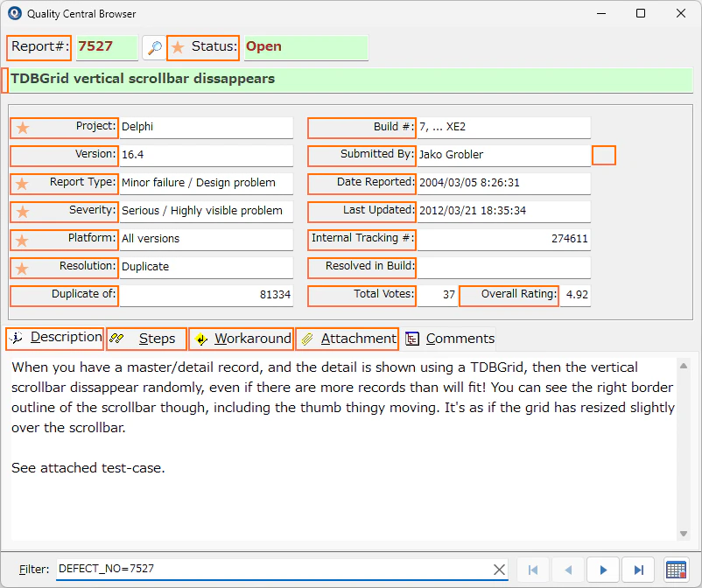Clear the filter with the X icon
This screenshot has width=702, height=588.
[x=499, y=570]
